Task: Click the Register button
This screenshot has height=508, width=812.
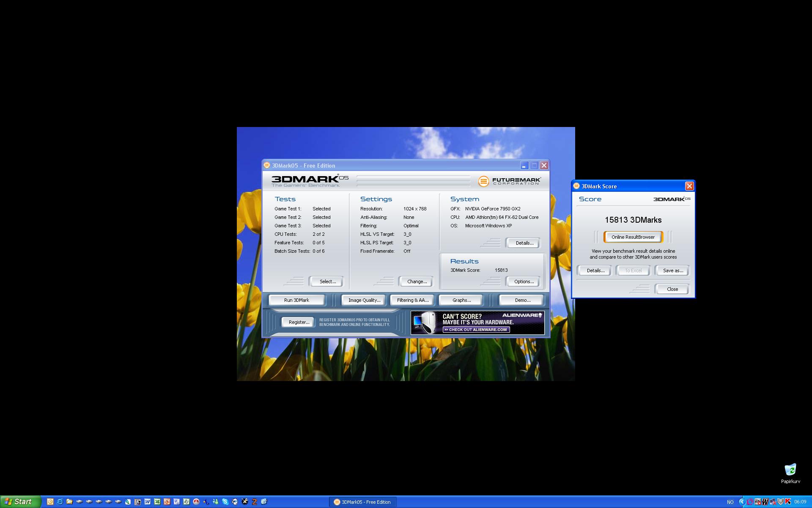Action: pyautogui.click(x=299, y=322)
